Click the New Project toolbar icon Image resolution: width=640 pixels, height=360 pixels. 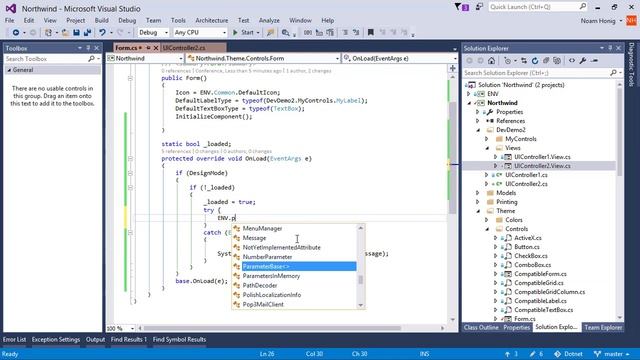[48, 33]
